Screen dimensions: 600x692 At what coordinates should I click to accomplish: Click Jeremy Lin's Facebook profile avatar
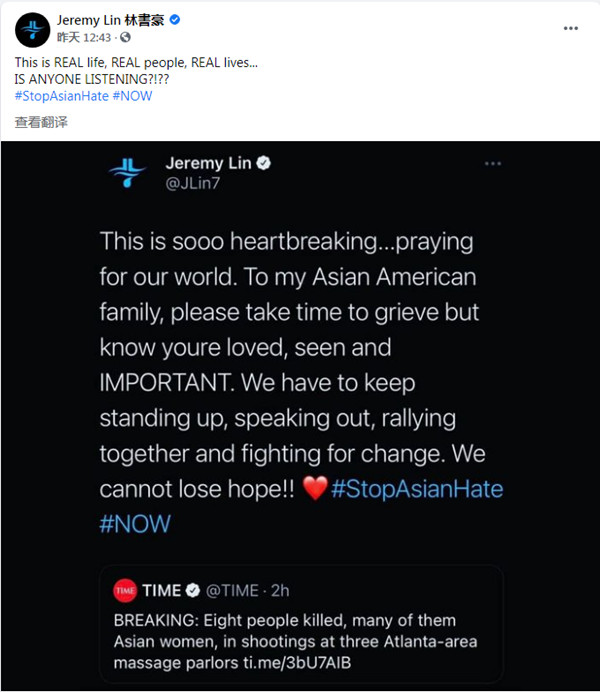(31, 29)
